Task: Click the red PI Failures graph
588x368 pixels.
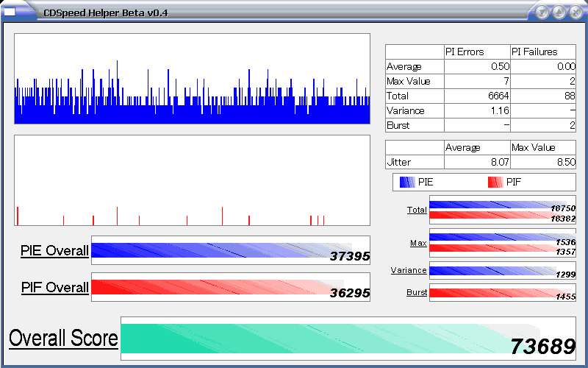Action: click(x=192, y=180)
